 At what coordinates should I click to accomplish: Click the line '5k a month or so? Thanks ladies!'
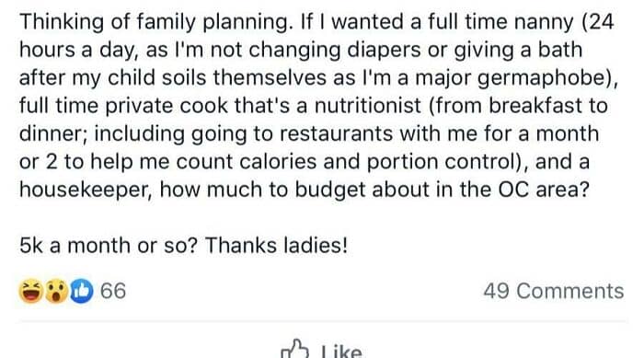click(x=184, y=246)
